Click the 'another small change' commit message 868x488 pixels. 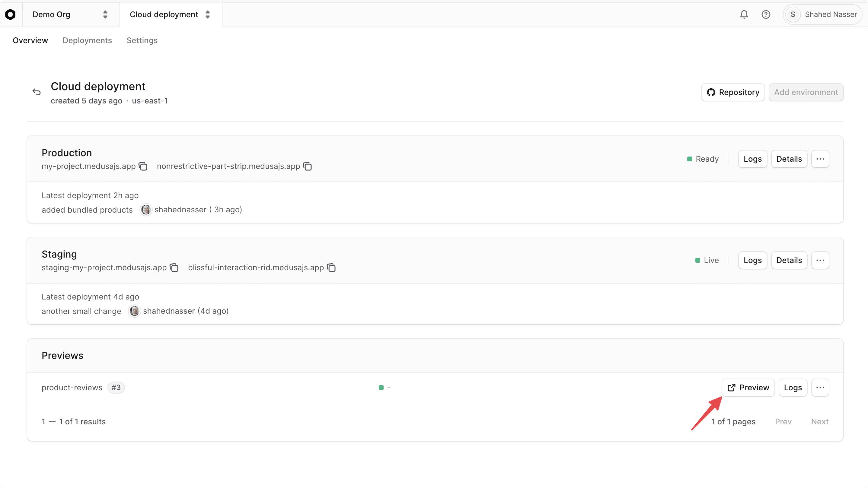(81, 311)
